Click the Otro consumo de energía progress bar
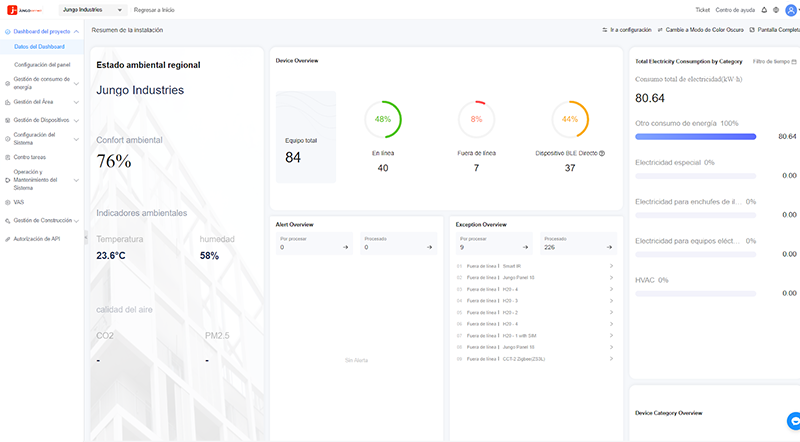Viewport: 800px width, 442px height. coord(695,136)
